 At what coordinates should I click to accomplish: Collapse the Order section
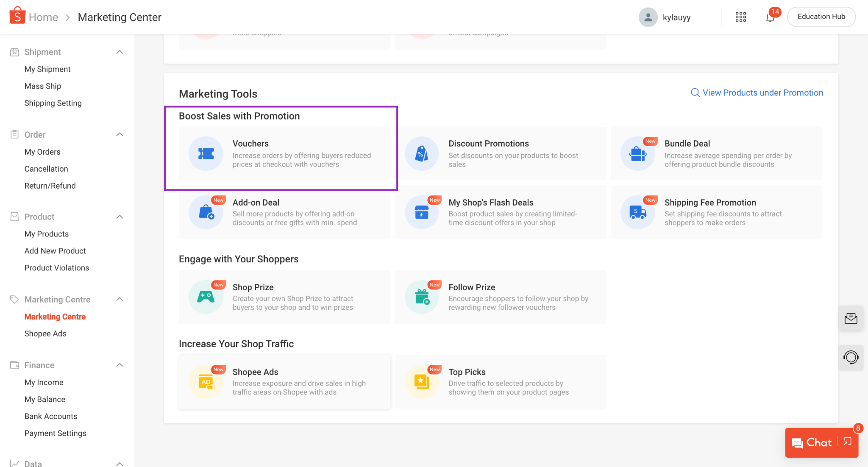click(x=120, y=134)
